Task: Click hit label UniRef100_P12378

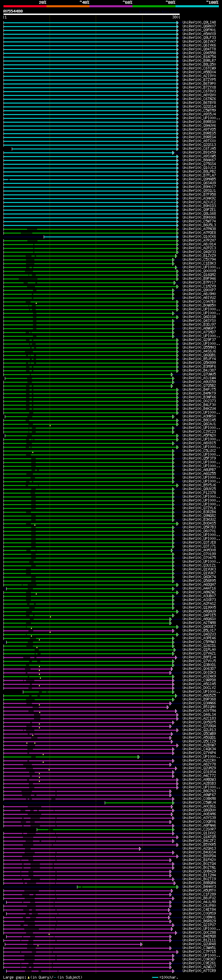Action: tap(199, 493)
